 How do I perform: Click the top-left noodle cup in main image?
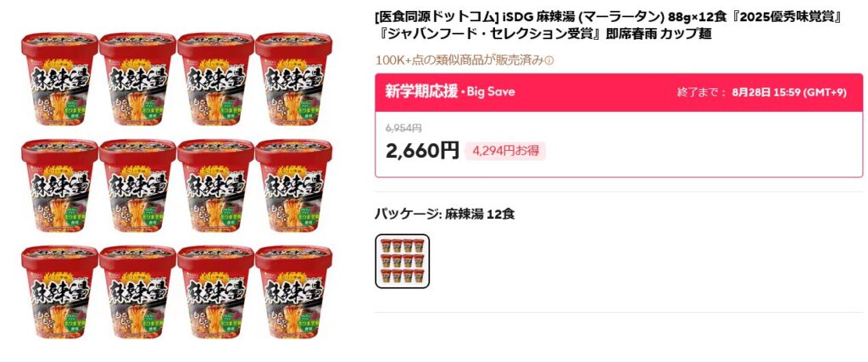point(60,79)
